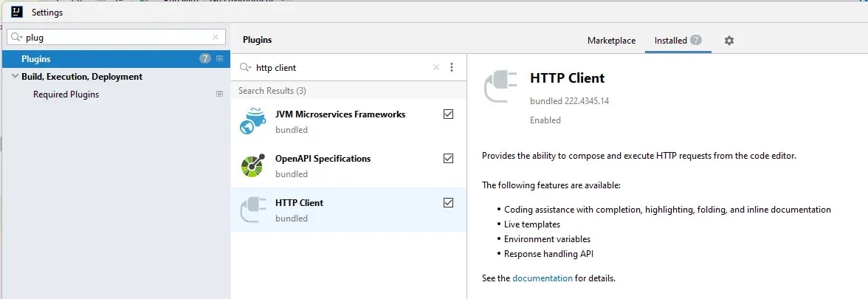Uncheck the OpenAPI Specifications plugin checkbox
The width and height of the screenshot is (868, 299).
[449, 159]
